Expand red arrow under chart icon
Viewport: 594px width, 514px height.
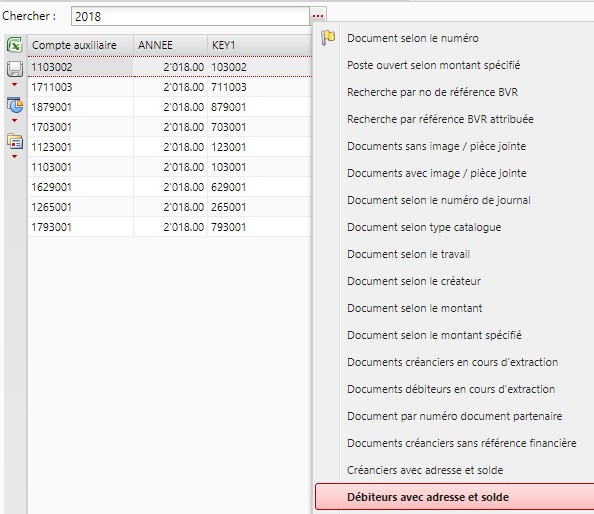click(x=14, y=120)
